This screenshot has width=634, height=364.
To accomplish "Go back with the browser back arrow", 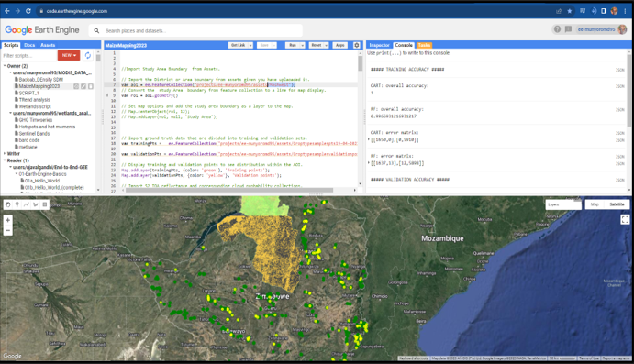I will pyautogui.click(x=6, y=11).
